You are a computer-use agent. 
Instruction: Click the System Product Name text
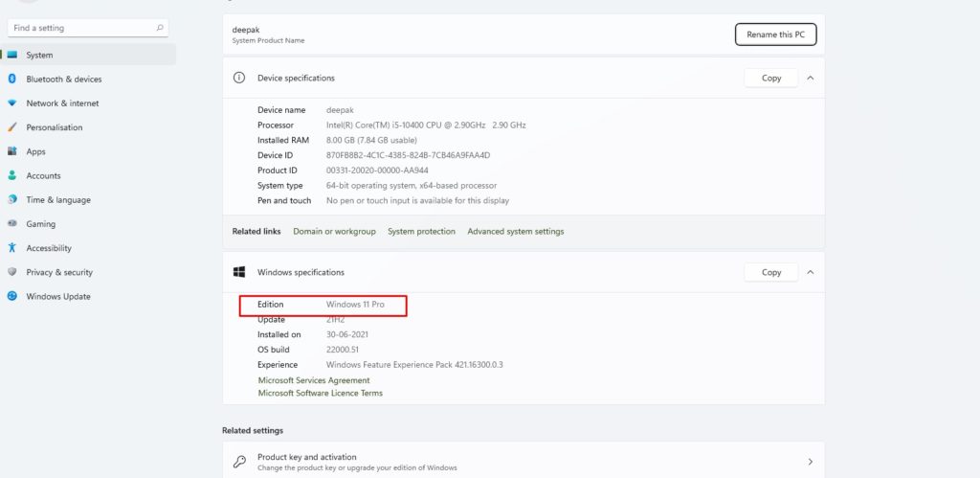(x=268, y=40)
